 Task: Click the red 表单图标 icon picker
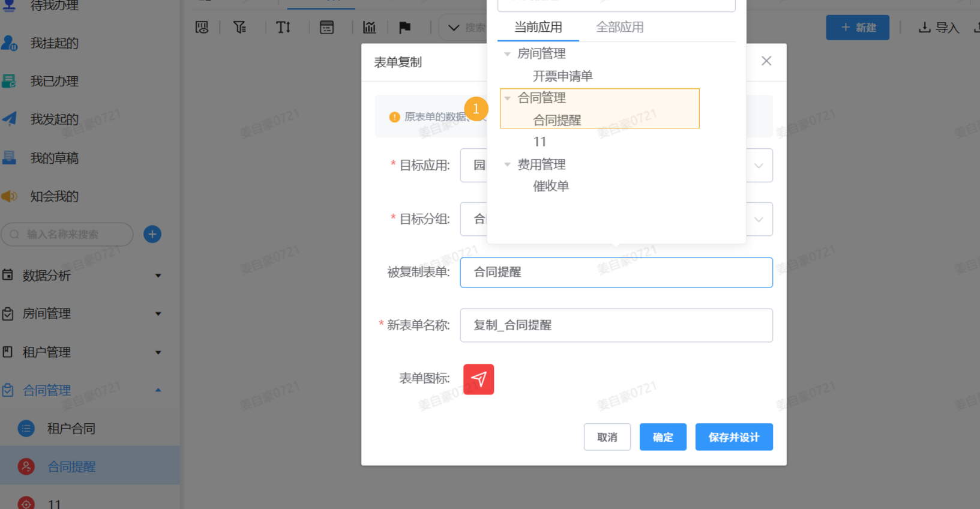click(x=479, y=379)
